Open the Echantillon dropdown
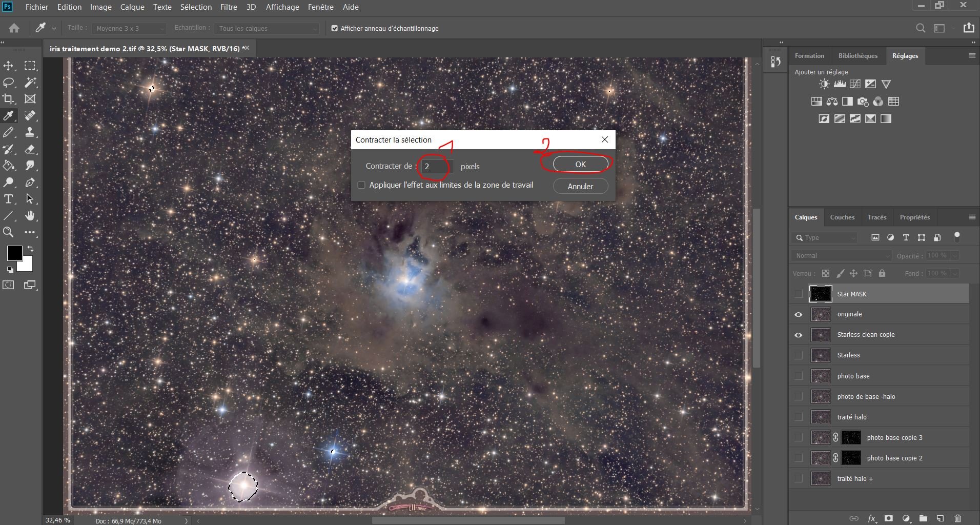This screenshot has height=525, width=980. [267, 28]
